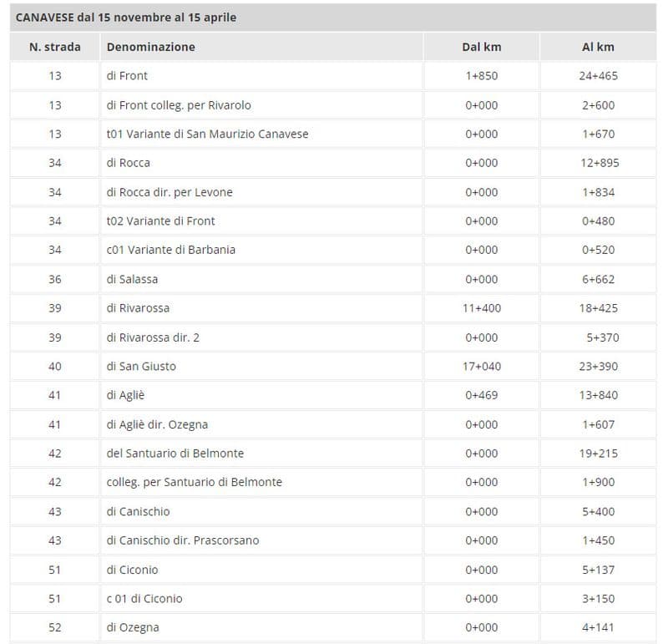Click the 'Al km' column header

(598, 47)
